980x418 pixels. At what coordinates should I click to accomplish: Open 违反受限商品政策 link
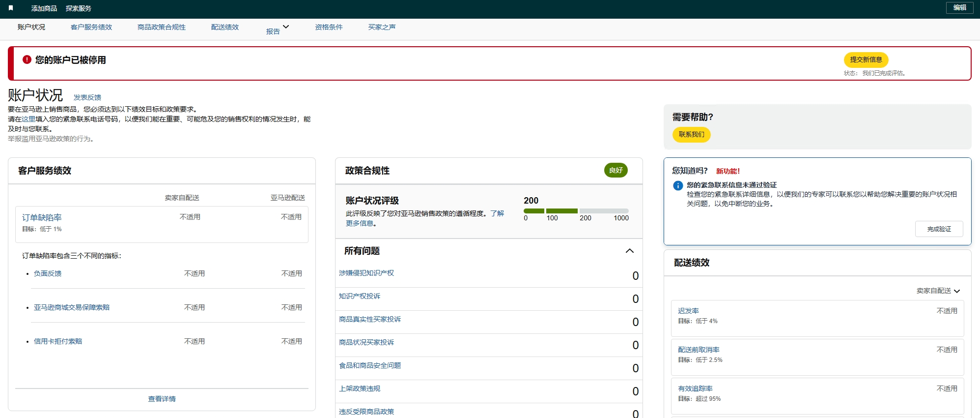(366, 412)
